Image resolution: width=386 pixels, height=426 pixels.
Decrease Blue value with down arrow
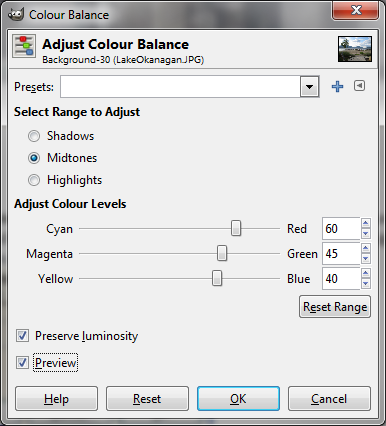(x=366, y=284)
